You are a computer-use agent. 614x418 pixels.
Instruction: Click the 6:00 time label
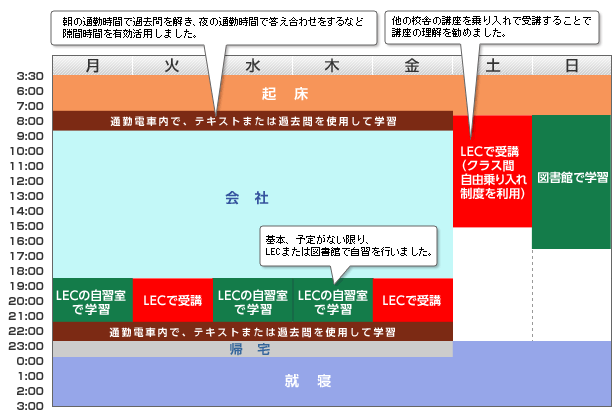point(30,91)
